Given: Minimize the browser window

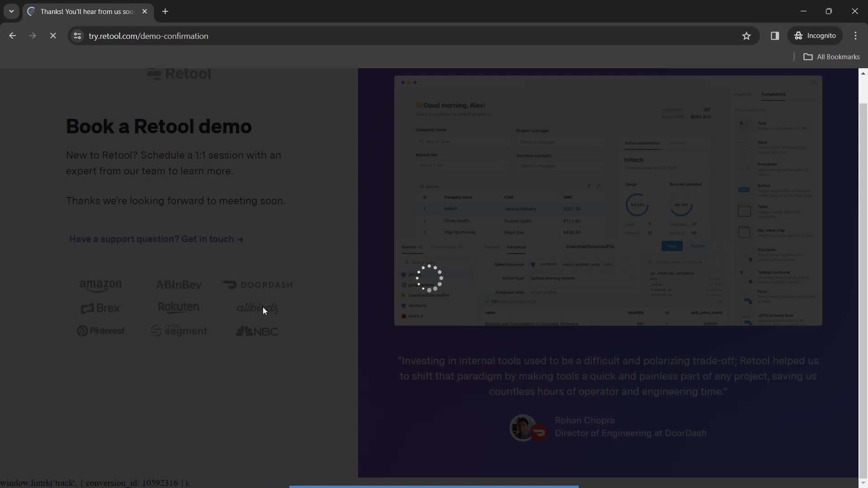Looking at the screenshot, I should (x=803, y=11).
